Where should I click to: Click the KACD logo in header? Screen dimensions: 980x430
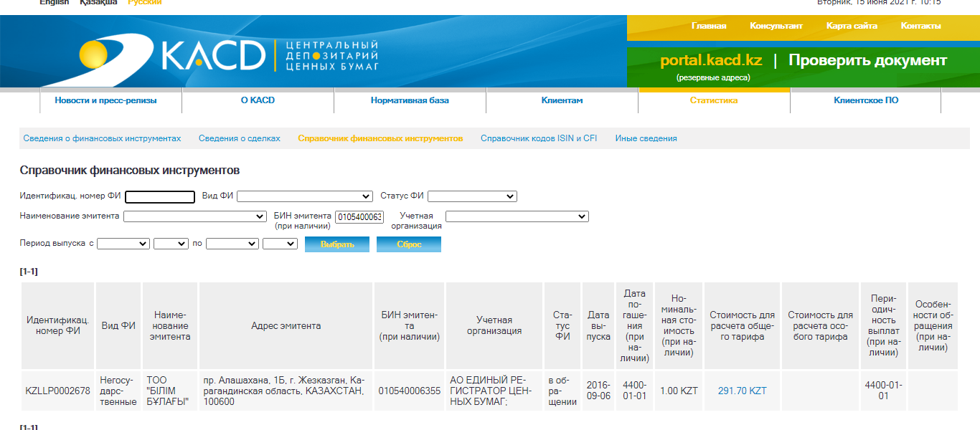click(x=228, y=56)
